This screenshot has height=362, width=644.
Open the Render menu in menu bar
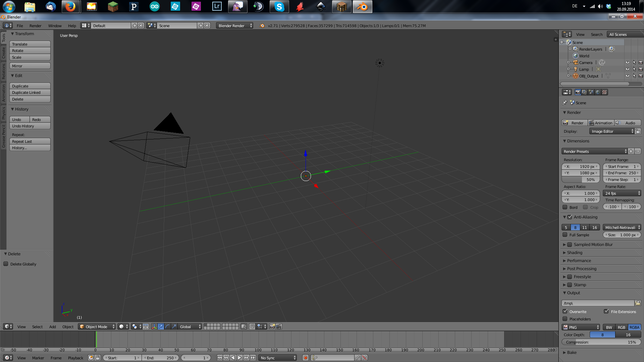[x=35, y=25]
